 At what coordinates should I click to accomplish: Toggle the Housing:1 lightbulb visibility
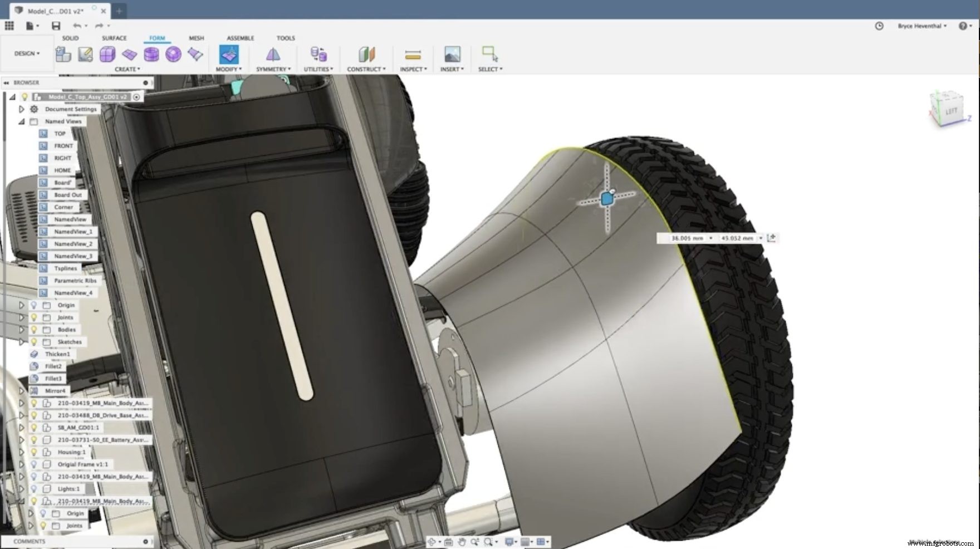pos(35,452)
